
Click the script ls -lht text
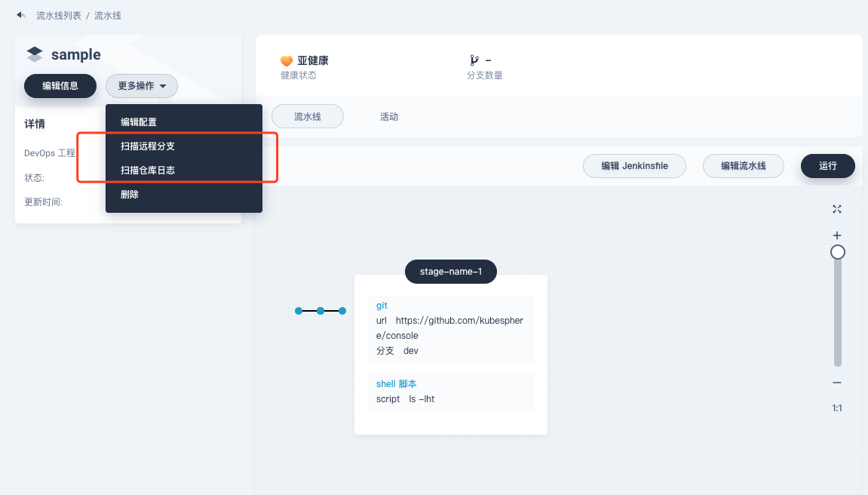(x=405, y=398)
